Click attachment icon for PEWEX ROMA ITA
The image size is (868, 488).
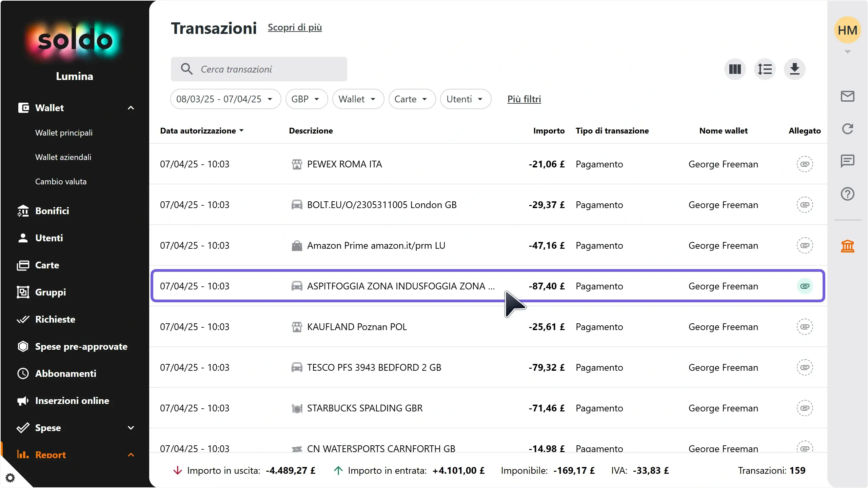805,164
